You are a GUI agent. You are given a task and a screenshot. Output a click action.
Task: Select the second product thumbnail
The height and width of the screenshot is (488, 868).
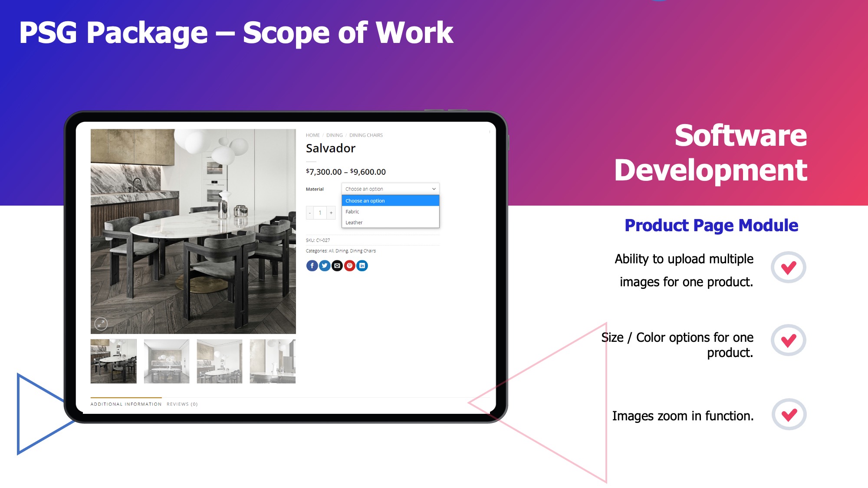(167, 361)
